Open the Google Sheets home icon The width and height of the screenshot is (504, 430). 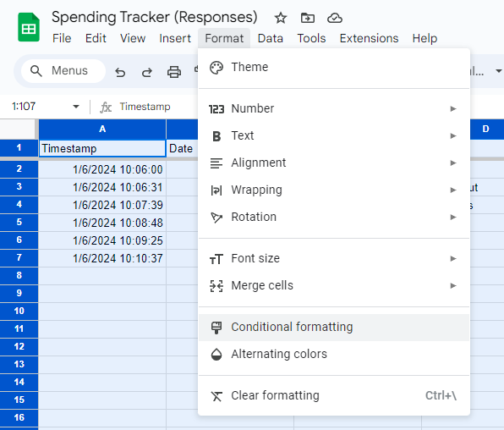(x=29, y=27)
